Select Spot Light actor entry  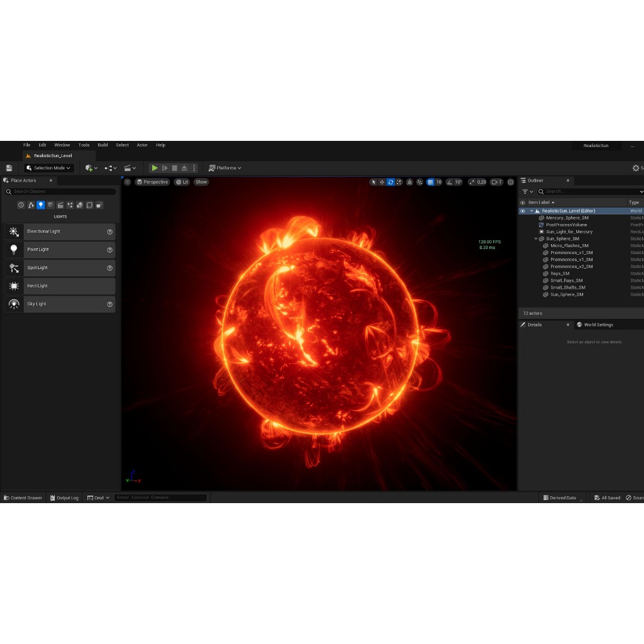pyautogui.click(x=60, y=268)
